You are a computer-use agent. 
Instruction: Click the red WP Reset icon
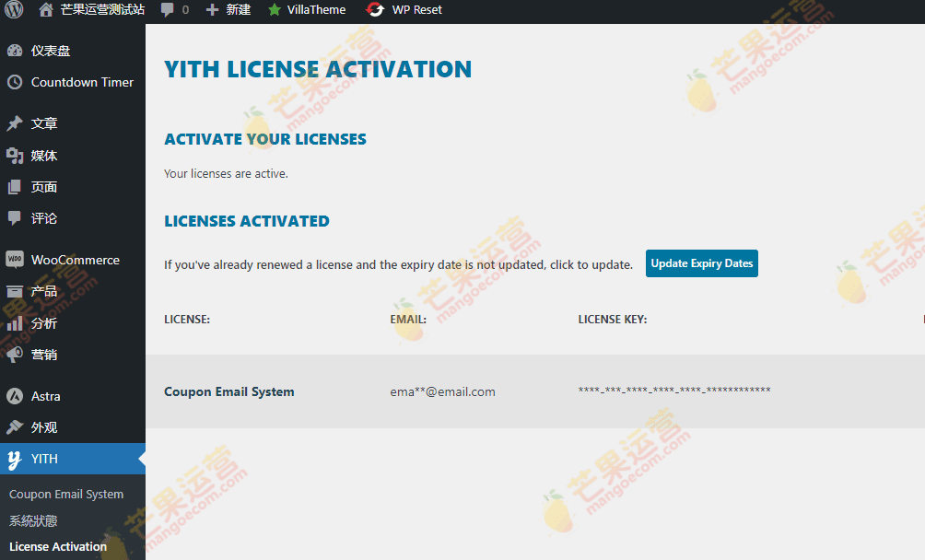click(x=375, y=10)
